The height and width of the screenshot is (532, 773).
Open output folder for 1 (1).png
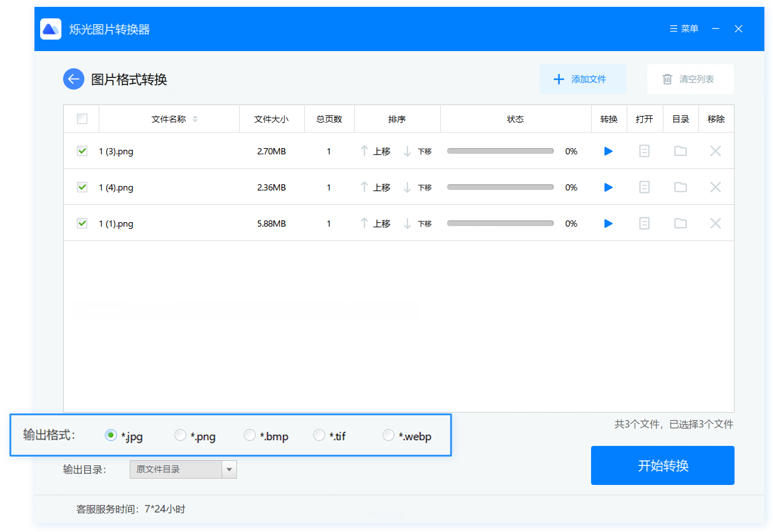[x=680, y=224]
